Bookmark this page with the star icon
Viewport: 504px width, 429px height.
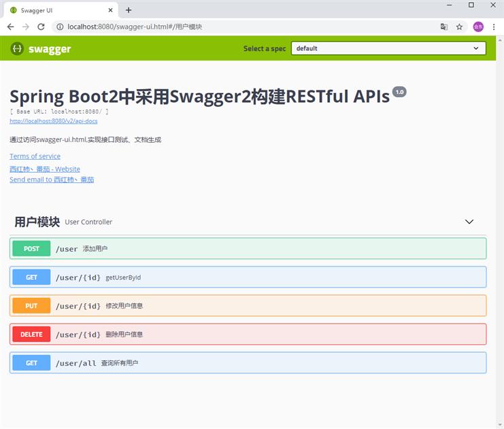[459, 27]
